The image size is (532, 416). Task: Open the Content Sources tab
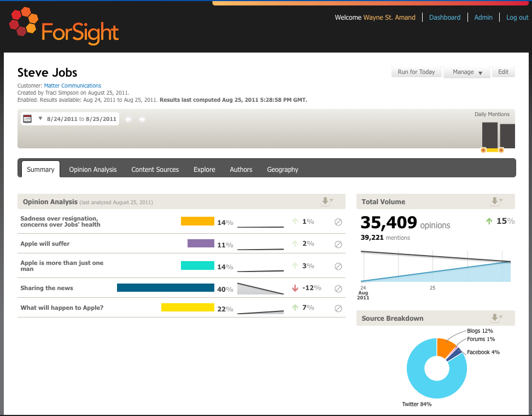[155, 170]
